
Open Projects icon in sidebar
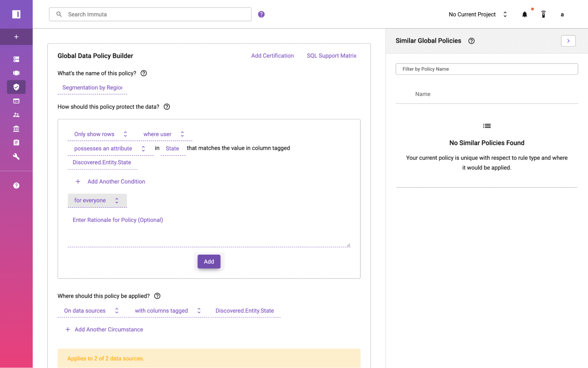pyautogui.click(x=16, y=73)
